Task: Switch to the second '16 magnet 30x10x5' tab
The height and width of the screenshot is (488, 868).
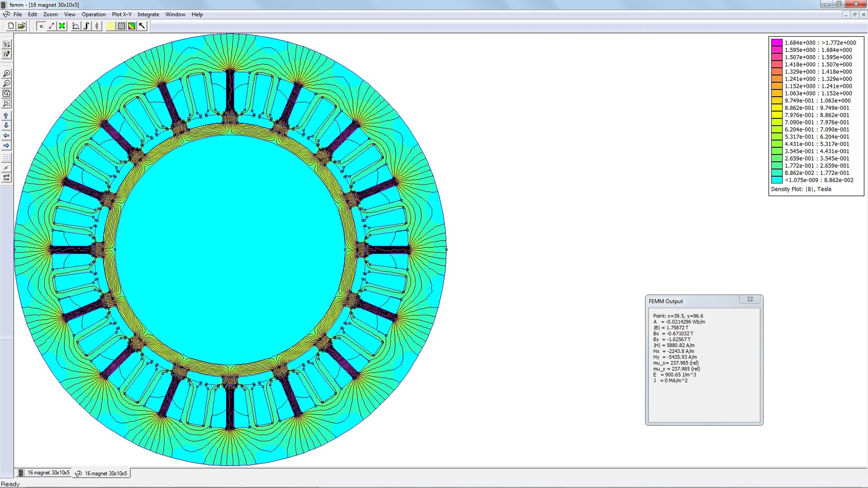Action: tap(102, 473)
